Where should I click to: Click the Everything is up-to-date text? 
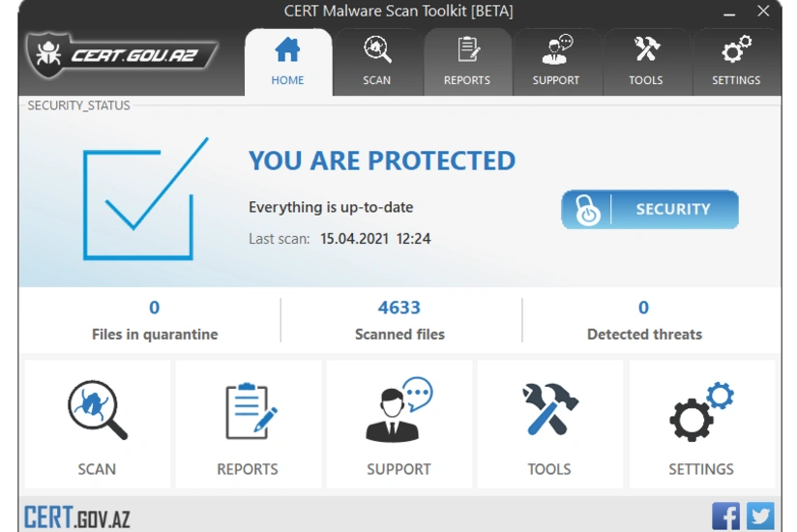click(331, 207)
